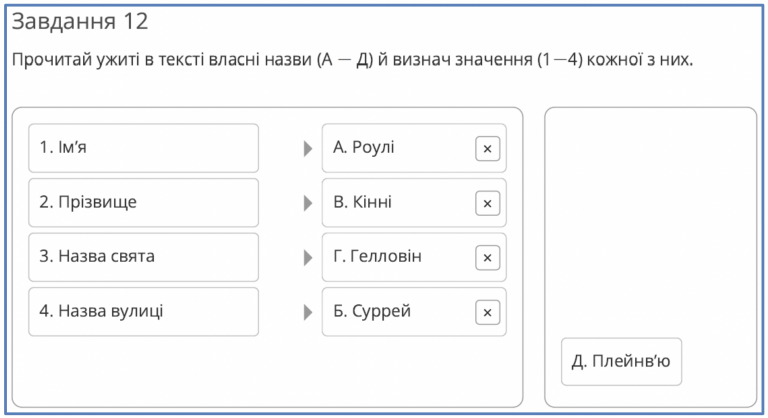Remove the matched answer "А. Роулі" with its × icon

coord(487,149)
